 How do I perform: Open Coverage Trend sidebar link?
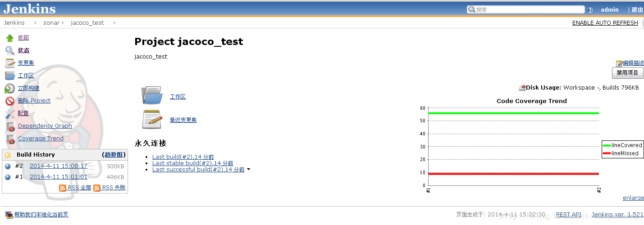(x=41, y=139)
